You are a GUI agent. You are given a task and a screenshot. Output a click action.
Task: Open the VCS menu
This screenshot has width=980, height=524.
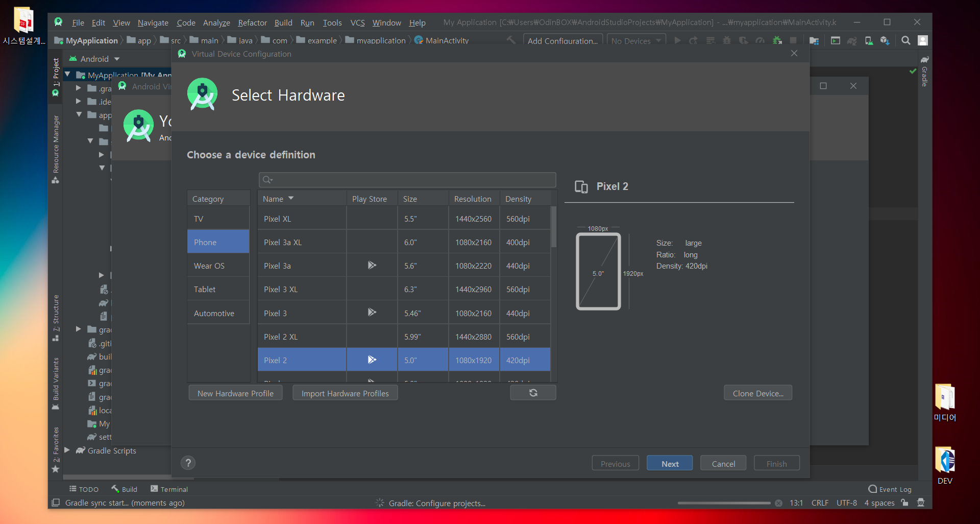[357, 22]
